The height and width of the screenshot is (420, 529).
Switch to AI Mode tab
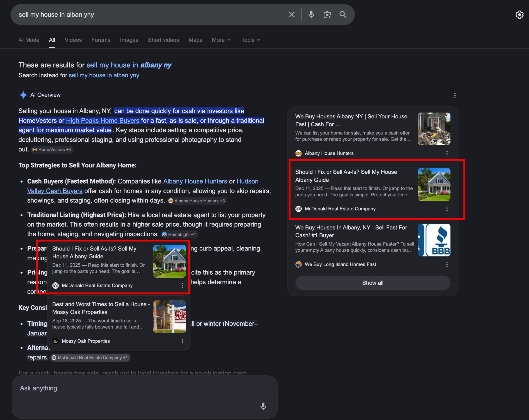[29, 40]
